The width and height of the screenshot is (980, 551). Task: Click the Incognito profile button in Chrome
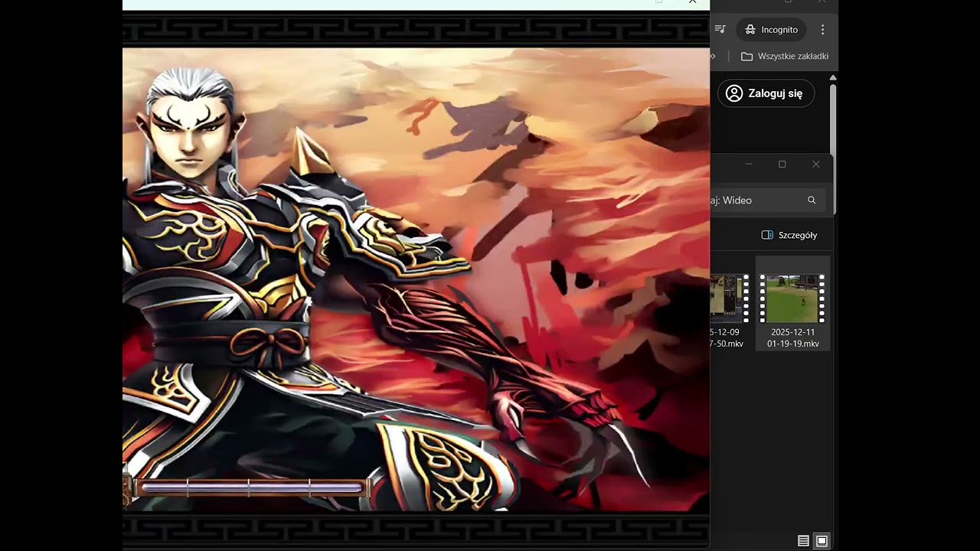pyautogui.click(x=771, y=29)
